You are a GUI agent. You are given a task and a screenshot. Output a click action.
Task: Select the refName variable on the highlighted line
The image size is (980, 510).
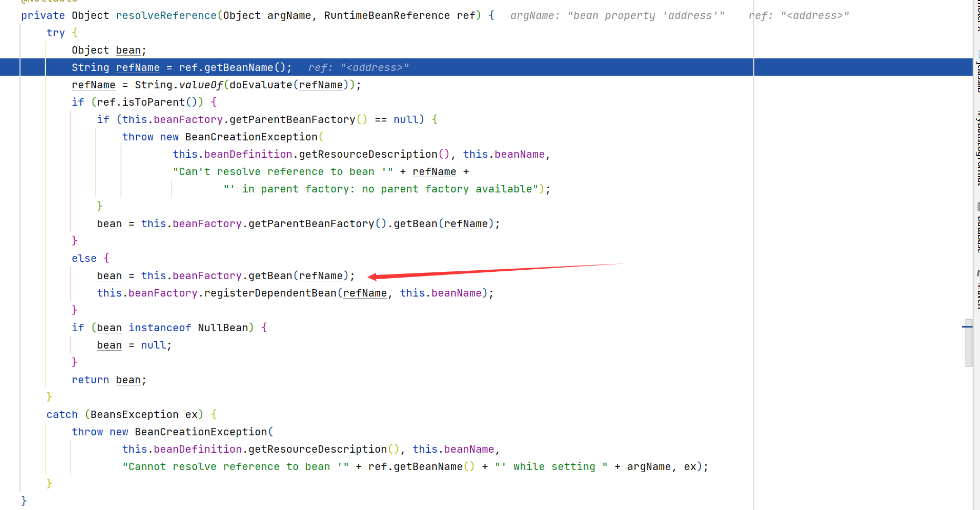click(x=138, y=67)
